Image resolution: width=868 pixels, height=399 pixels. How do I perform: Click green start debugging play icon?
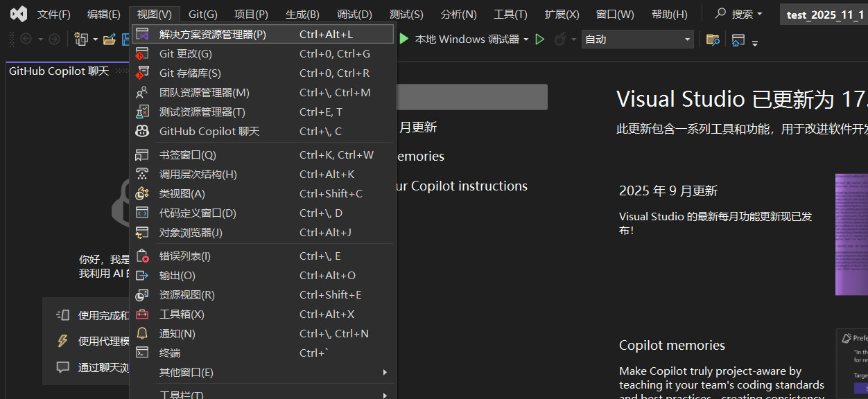404,39
